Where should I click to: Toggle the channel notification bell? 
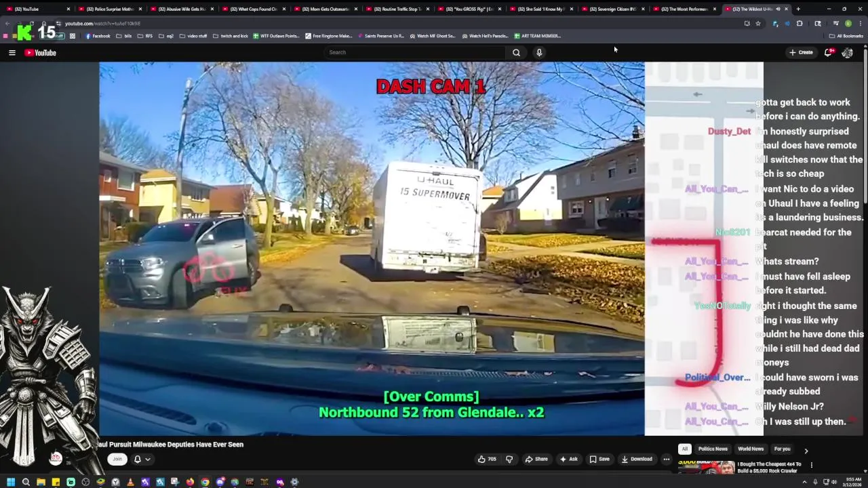(141, 459)
